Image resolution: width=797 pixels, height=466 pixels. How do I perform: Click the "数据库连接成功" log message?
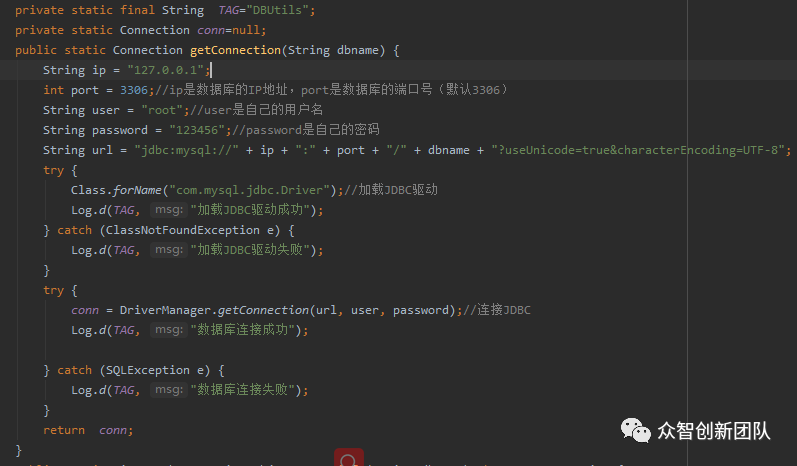point(242,330)
